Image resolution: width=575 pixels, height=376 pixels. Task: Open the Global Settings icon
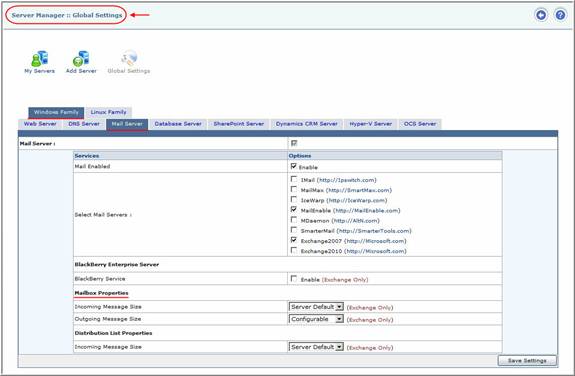click(x=129, y=62)
